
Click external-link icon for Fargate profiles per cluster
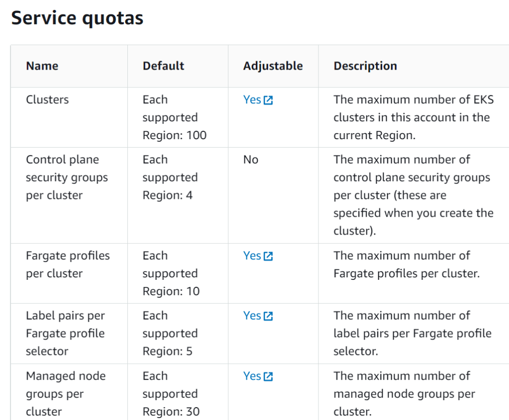click(x=268, y=256)
